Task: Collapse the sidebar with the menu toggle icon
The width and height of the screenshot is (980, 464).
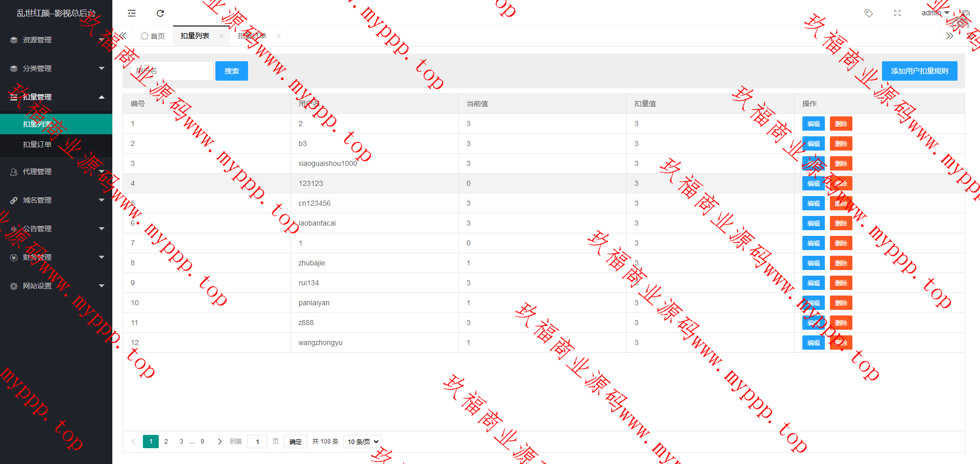Action: 132,13
